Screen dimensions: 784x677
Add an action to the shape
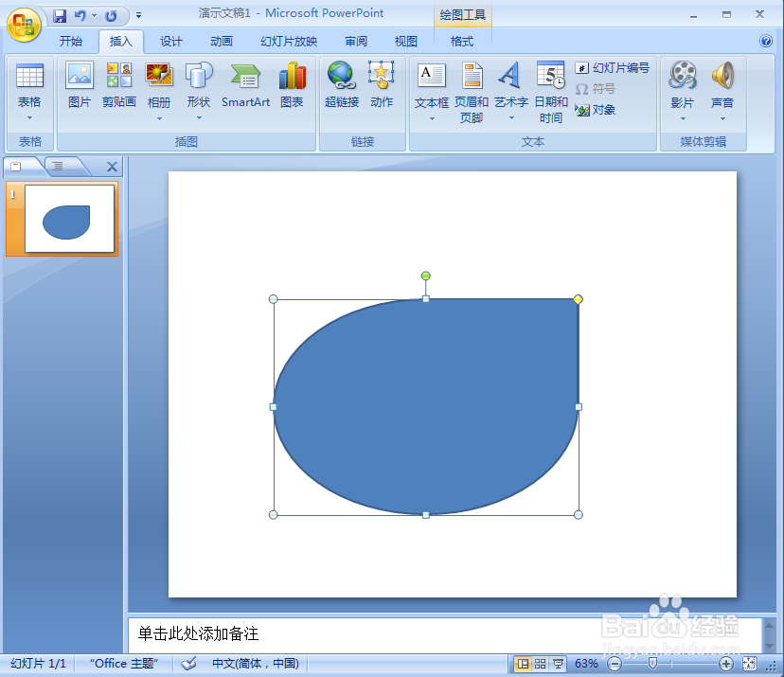[382, 85]
